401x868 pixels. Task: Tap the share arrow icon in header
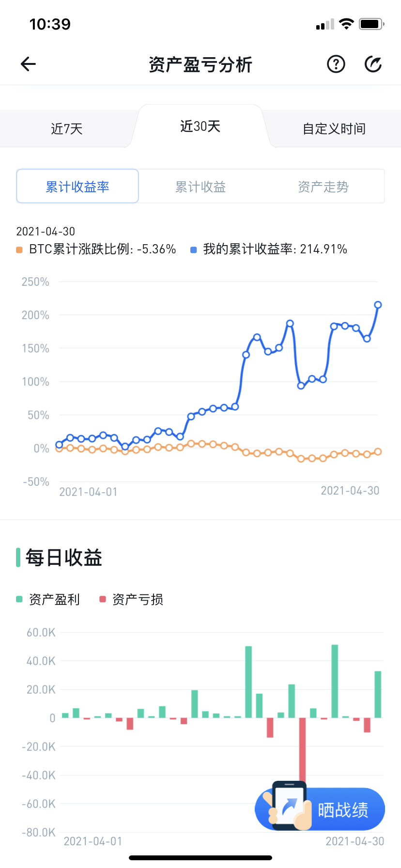pyautogui.click(x=373, y=64)
